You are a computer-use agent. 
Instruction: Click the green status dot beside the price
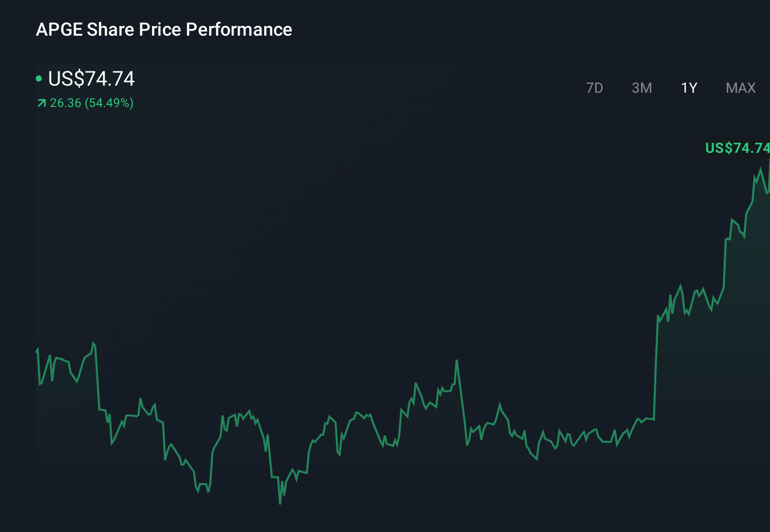[39, 78]
